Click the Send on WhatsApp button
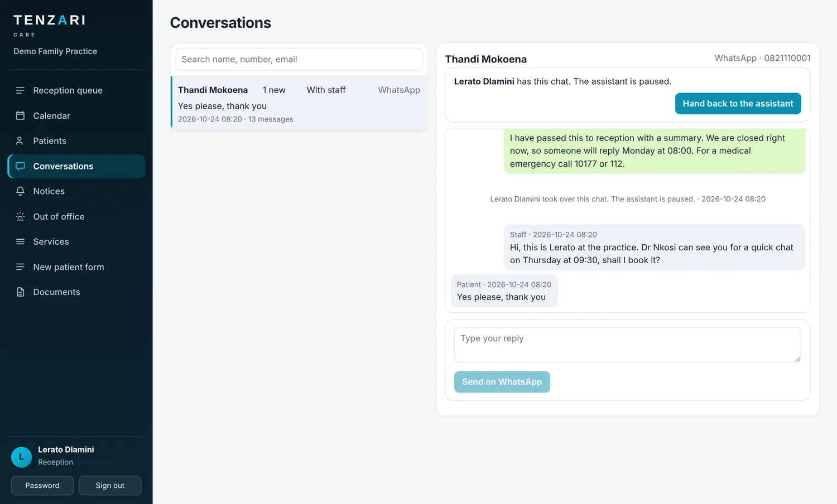The height and width of the screenshot is (504, 837). (502, 382)
